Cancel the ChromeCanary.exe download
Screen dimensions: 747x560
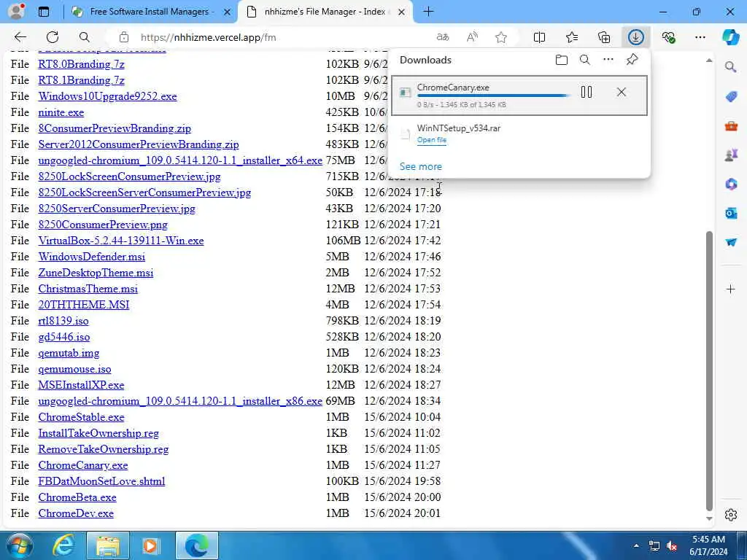coord(622,92)
